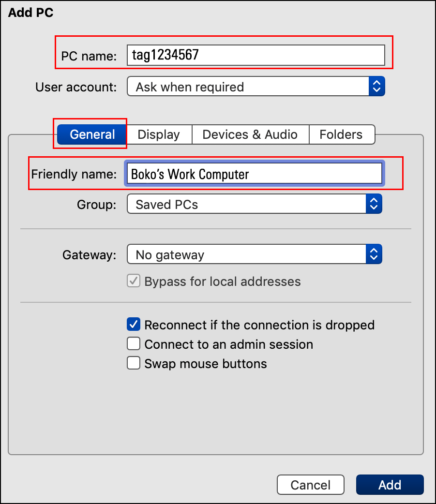The height and width of the screenshot is (504, 436).
Task: Enable Connect to an admin session
Action: click(x=134, y=344)
